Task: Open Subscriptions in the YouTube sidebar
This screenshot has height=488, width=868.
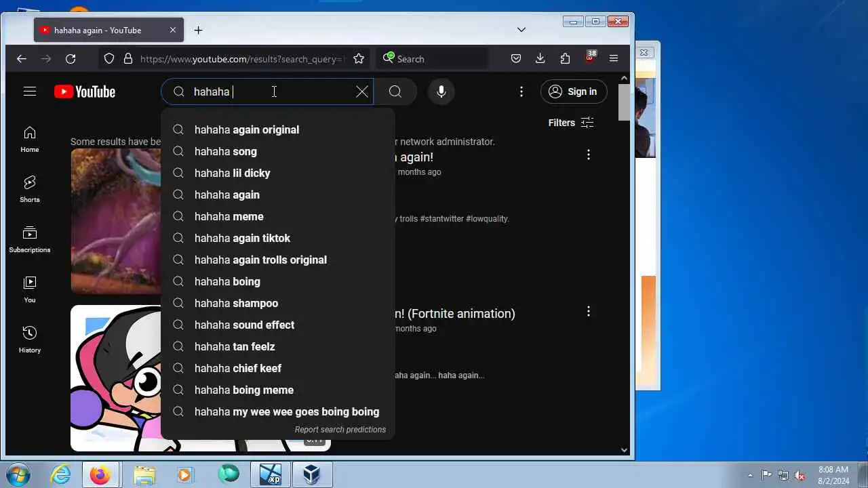Action: 30,239
